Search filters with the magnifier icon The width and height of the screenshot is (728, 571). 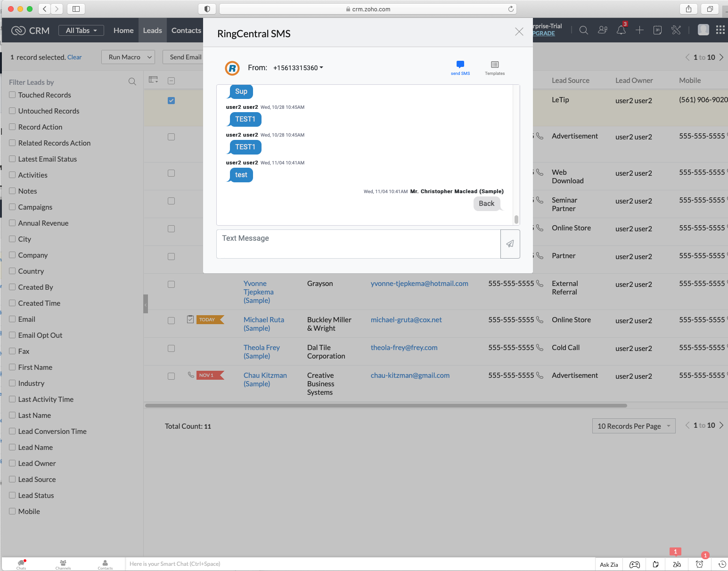pos(132,82)
